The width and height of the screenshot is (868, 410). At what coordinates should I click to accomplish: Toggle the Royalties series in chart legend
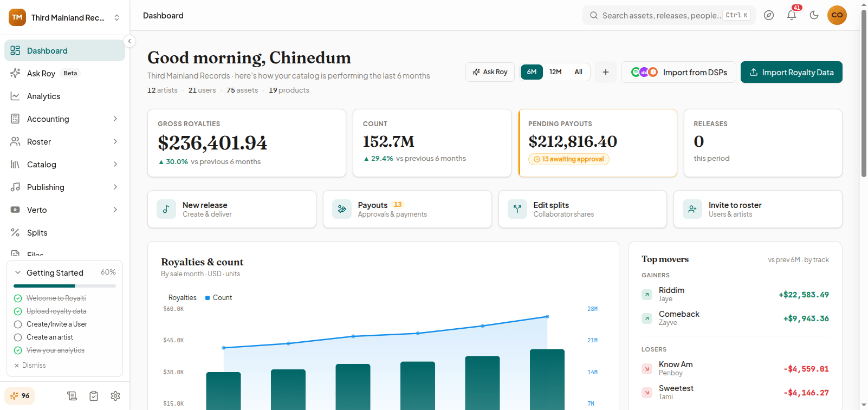tap(179, 298)
